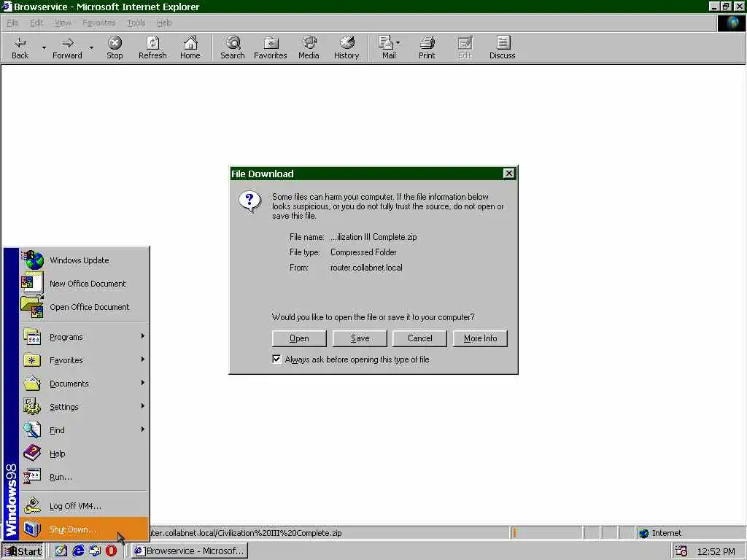Open the Run dialog

[85, 477]
